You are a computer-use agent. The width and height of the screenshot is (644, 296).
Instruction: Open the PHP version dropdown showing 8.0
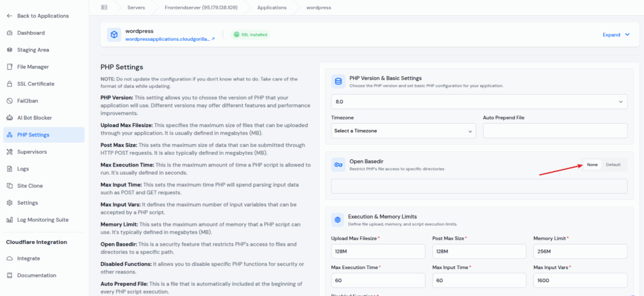click(479, 101)
